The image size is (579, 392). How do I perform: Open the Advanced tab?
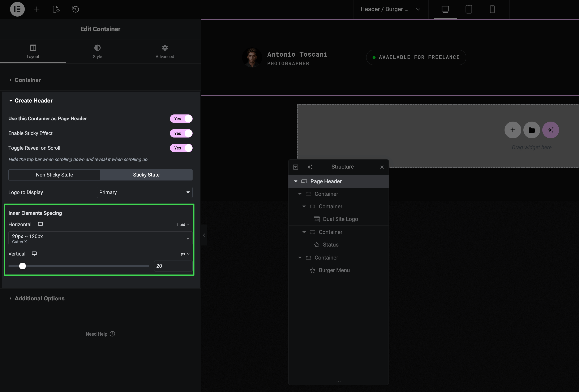165,51
